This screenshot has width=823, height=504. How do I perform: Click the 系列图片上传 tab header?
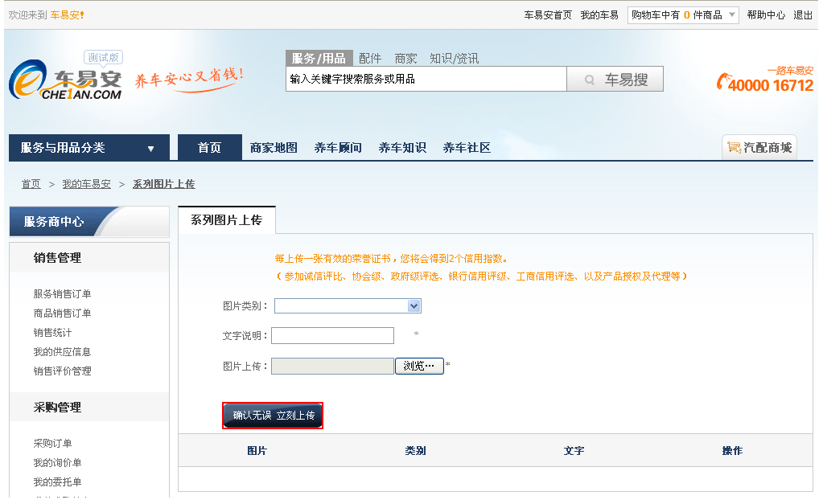(x=227, y=220)
